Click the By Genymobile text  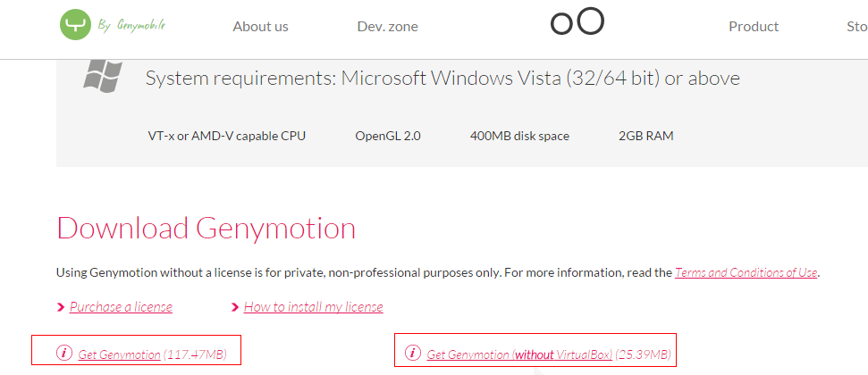pos(132,26)
